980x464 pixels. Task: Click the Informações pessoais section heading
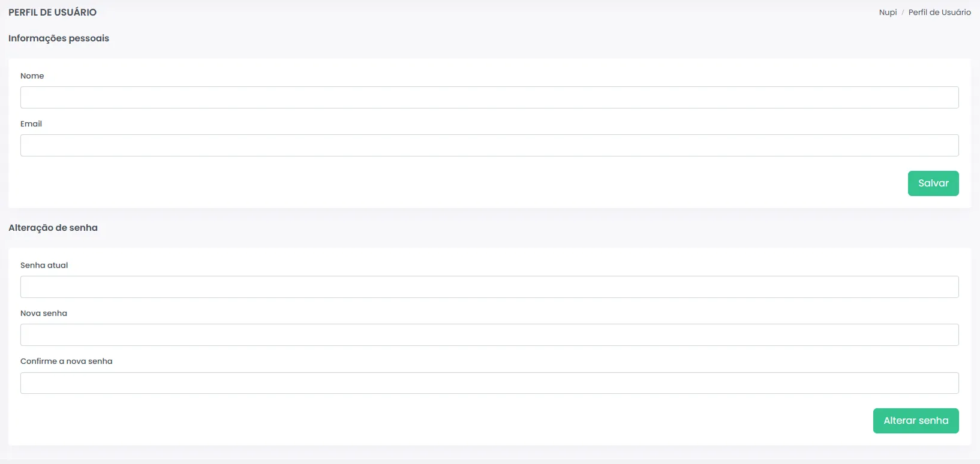[x=59, y=38]
